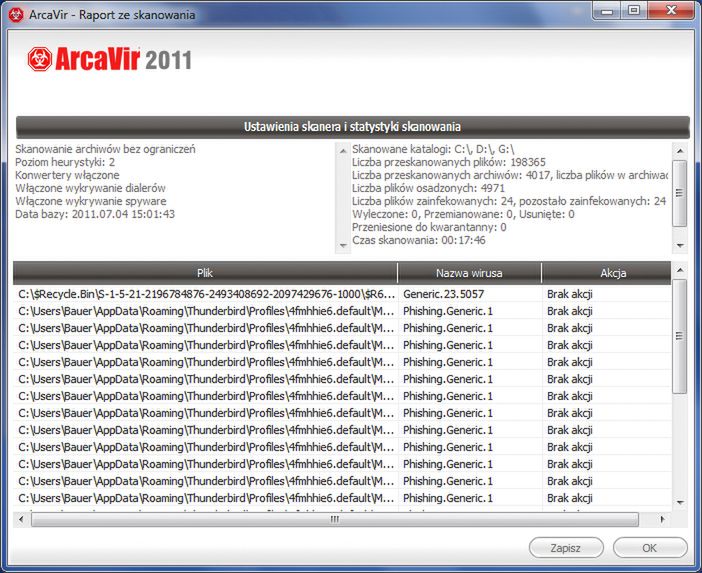Click 'Poziom heurystyki: 2' text
The width and height of the screenshot is (702, 573).
point(65,162)
